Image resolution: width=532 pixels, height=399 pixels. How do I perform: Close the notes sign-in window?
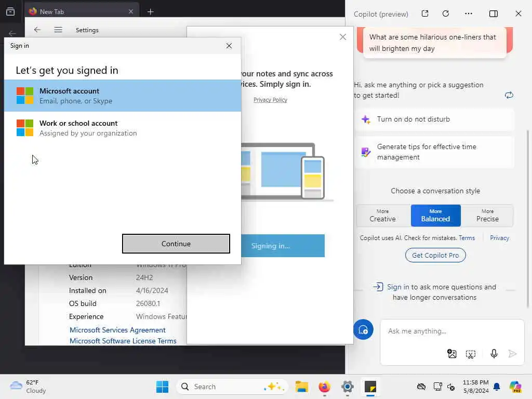click(x=343, y=37)
